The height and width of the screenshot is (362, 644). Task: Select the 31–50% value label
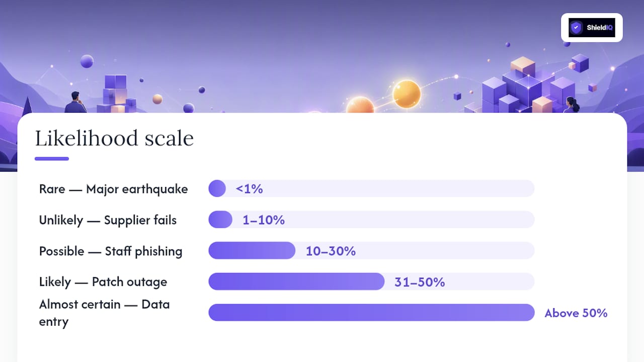420,282
